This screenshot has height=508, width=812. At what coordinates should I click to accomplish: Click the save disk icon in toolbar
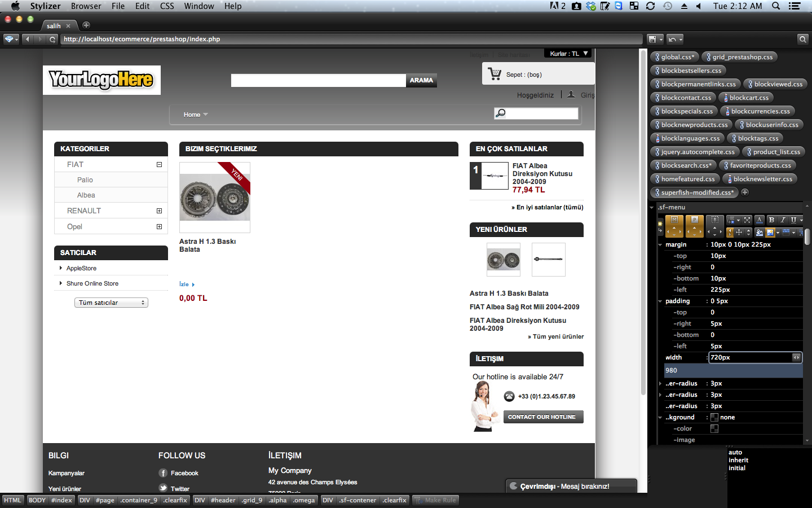click(652, 39)
